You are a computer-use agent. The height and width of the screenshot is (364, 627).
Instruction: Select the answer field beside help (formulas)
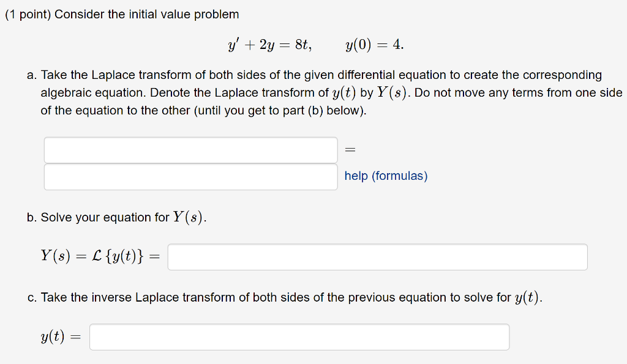(x=190, y=176)
